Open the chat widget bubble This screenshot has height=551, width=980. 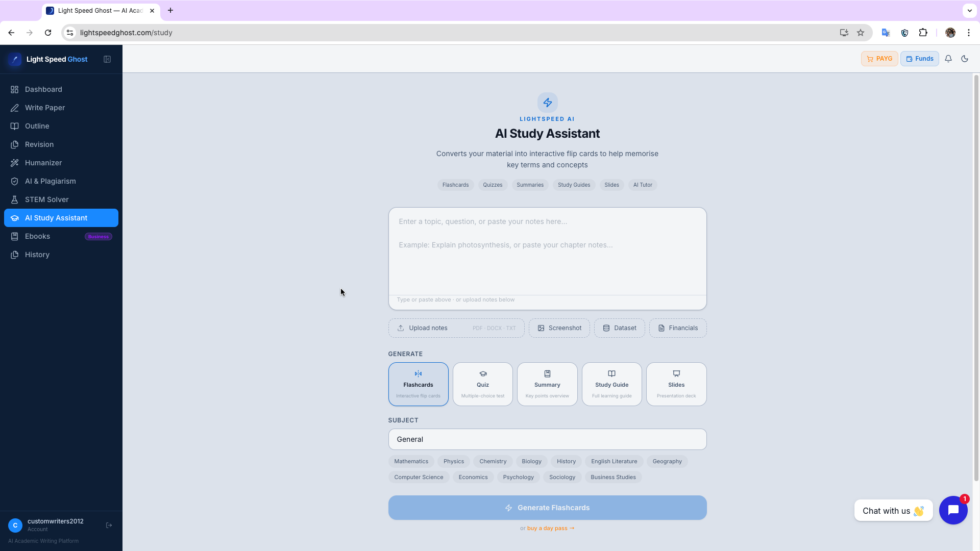pos(953,510)
